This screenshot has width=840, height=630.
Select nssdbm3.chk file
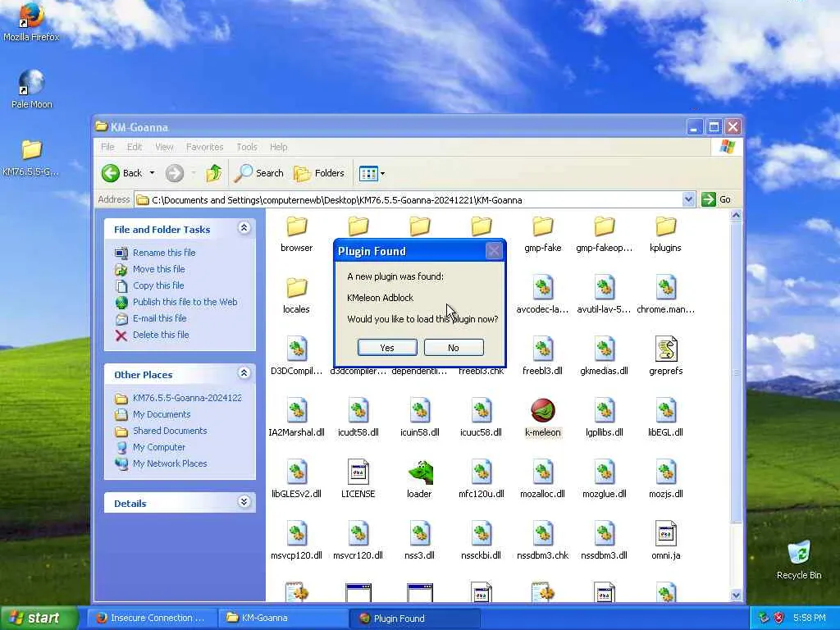tap(543, 540)
